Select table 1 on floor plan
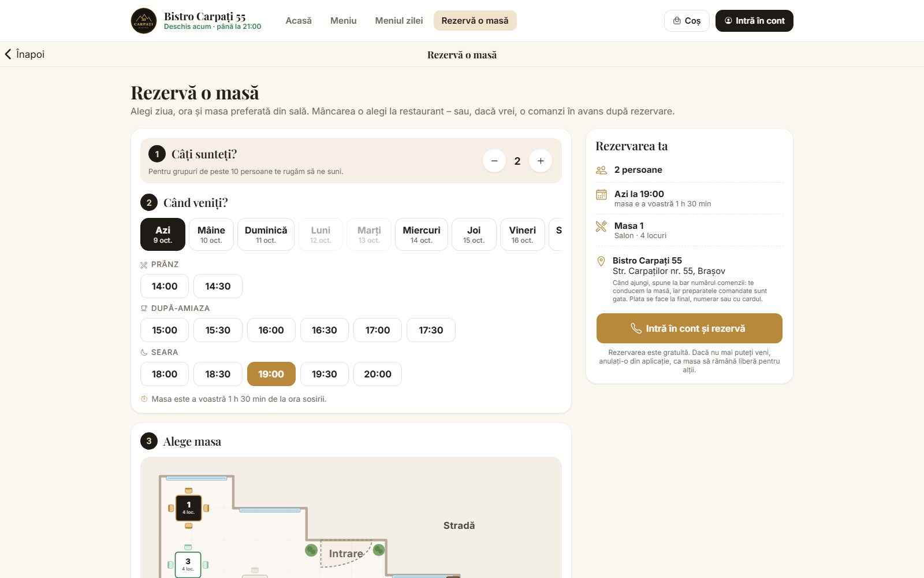 point(189,508)
